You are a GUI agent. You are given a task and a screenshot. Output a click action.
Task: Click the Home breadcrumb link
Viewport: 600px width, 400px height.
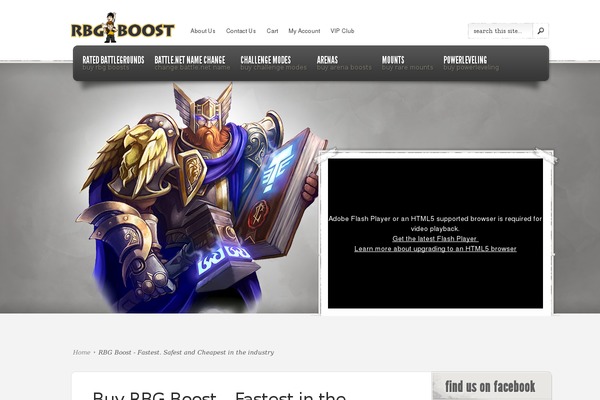82,352
